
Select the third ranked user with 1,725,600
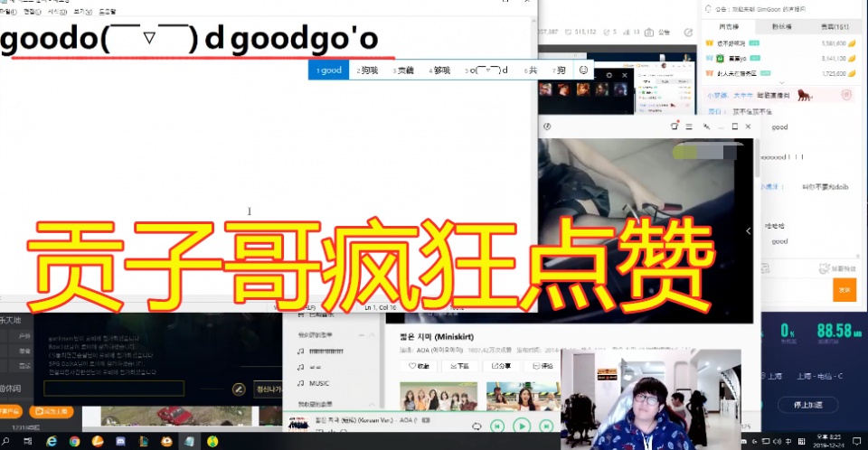781,73
